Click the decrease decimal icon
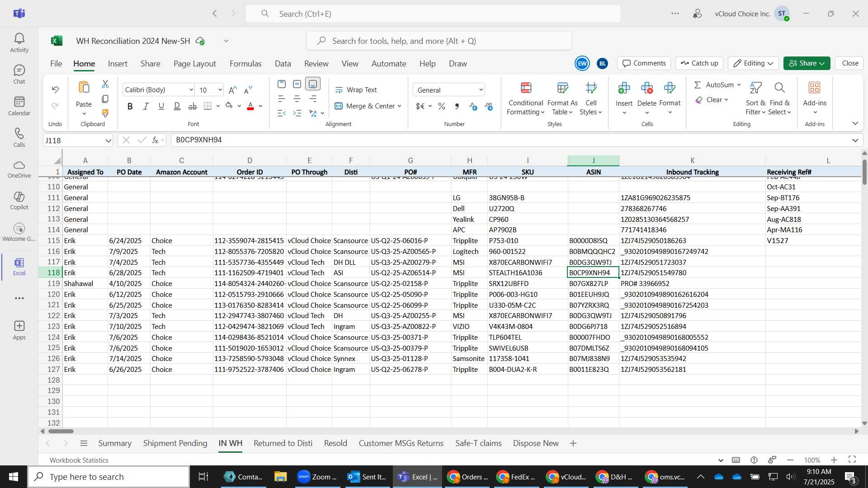Image resolution: width=868 pixels, height=488 pixels. 489,106
